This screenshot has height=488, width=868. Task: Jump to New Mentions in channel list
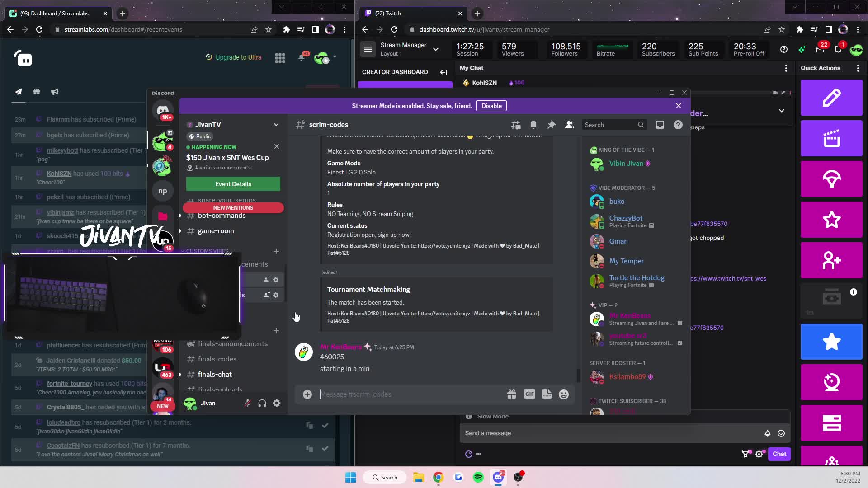(233, 208)
